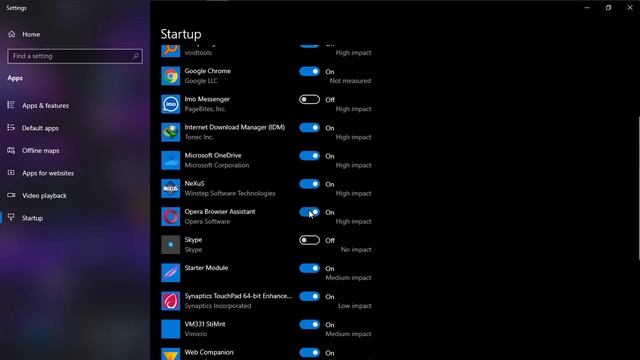The width and height of the screenshot is (640, 360).
Task: Click the Opera Browser Assistant icon
Action: (x=170, y=217)
